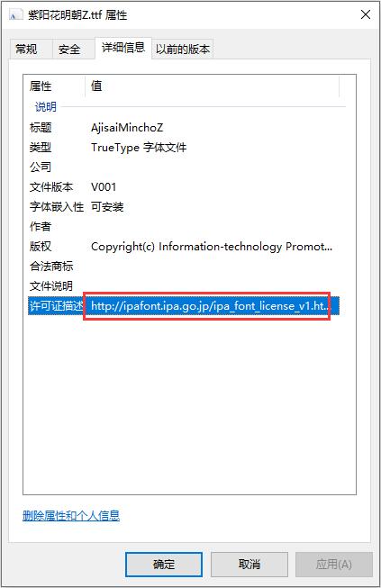The width and height of the screenshot is (381, 588).
Task: Click the 值 column header
Action: pyautogui.click(x=213, y=86)
